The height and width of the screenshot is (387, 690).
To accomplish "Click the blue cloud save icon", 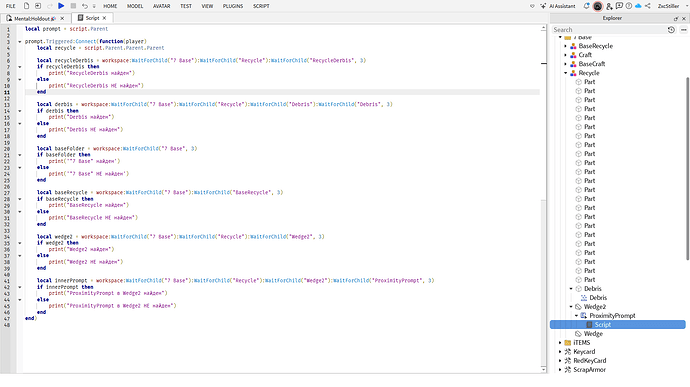I will pos(638,6).
